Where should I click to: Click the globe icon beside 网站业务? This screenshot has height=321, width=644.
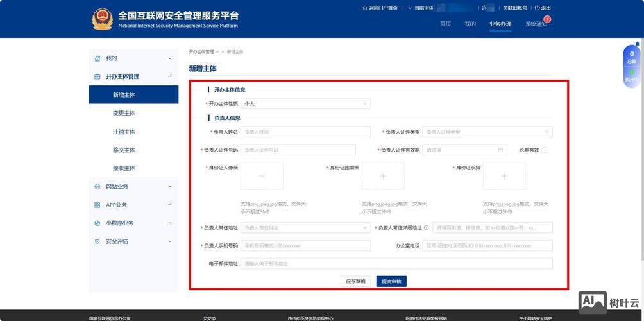tap(97, 187)
